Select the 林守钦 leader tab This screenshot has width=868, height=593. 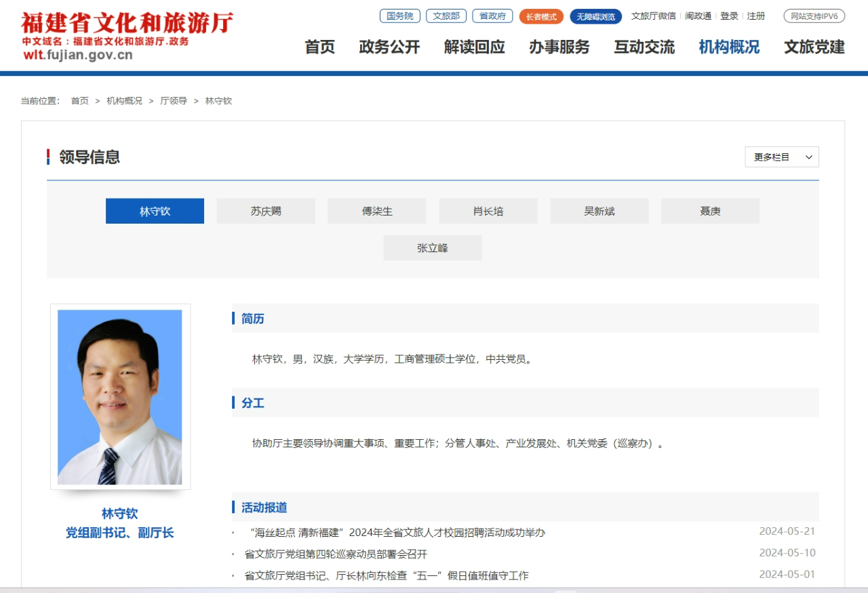point(155,211)
